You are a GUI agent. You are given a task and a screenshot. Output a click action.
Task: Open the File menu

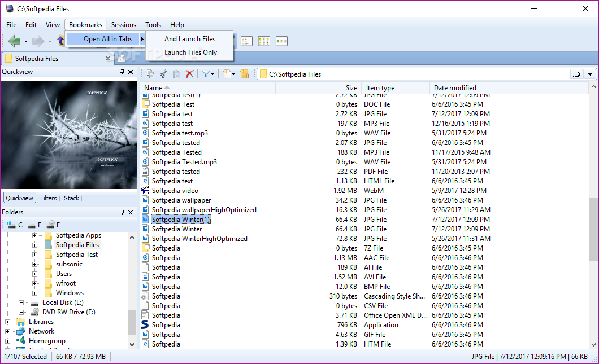coord(11,25)
